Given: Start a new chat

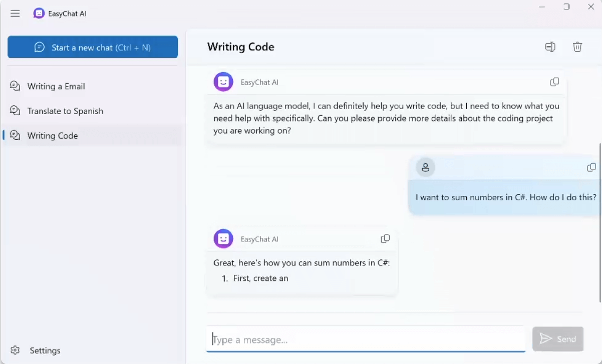Looking at the screenshot, I should point(93,47).
